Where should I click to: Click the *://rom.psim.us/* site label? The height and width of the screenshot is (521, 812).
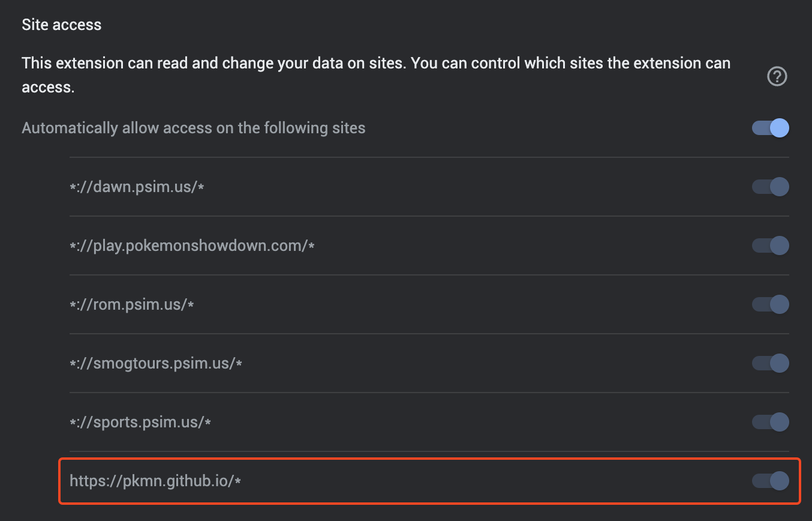point(131,305)
